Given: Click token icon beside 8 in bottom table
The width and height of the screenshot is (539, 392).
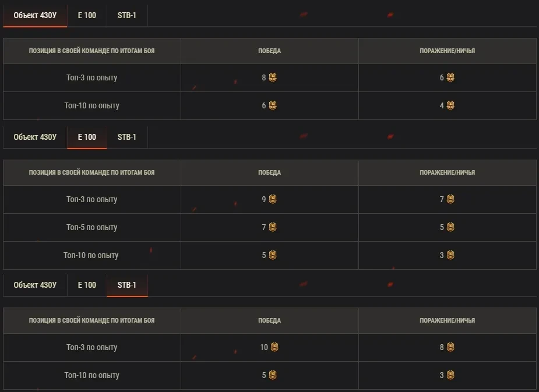Looking at the screenshot, I should [x=450, y=347].
